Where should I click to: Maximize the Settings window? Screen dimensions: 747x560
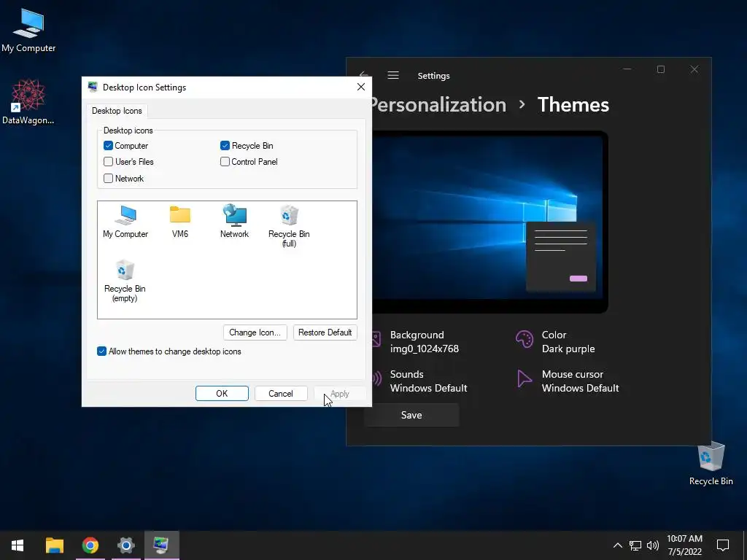pos(661,69)
